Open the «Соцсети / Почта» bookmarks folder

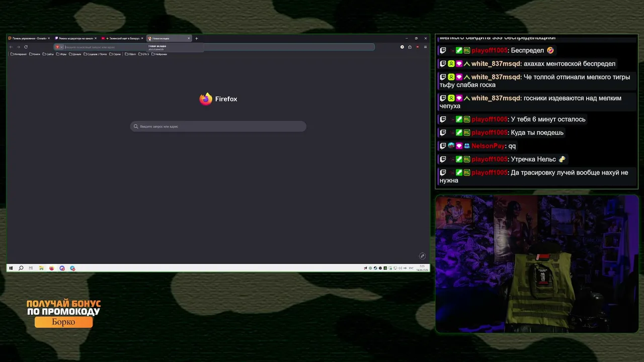(96, 54)
